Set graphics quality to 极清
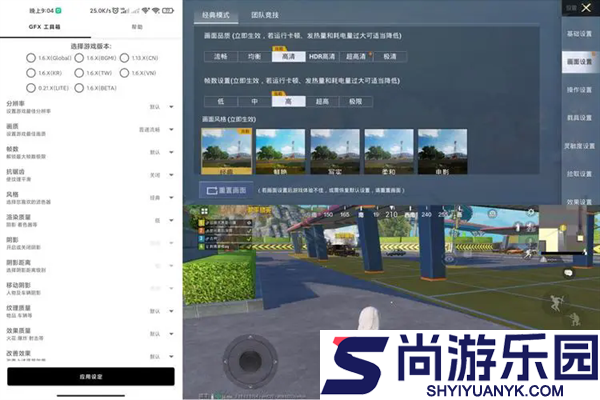Viewport: 600px width, 400px height. (x=390, y=56)
